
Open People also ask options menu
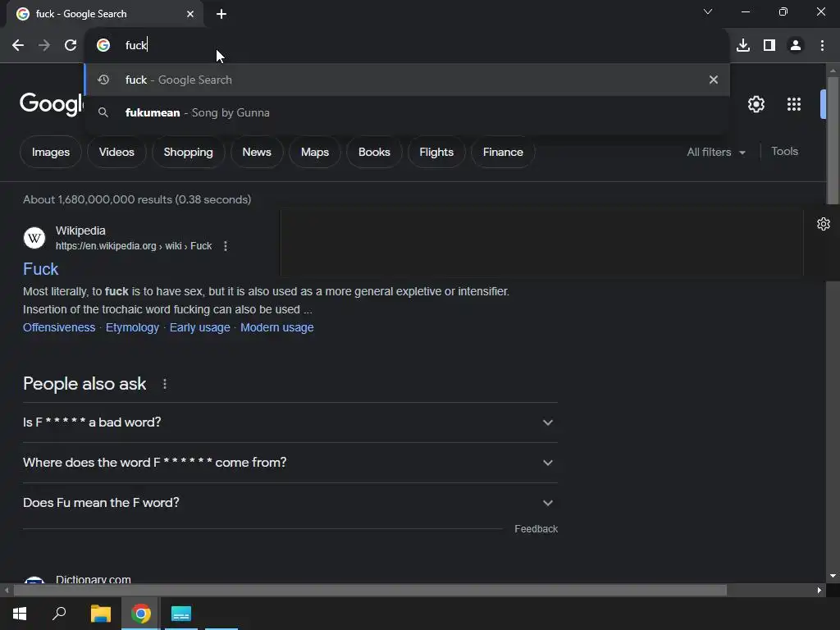pos(165,384)
